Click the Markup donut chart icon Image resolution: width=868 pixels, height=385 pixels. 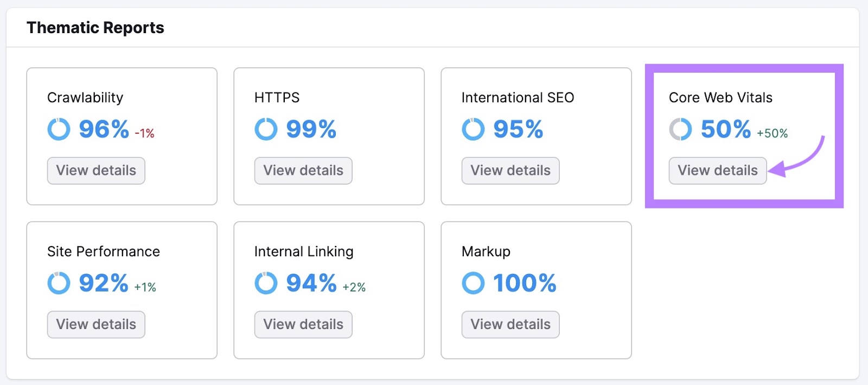click(473, 283)
